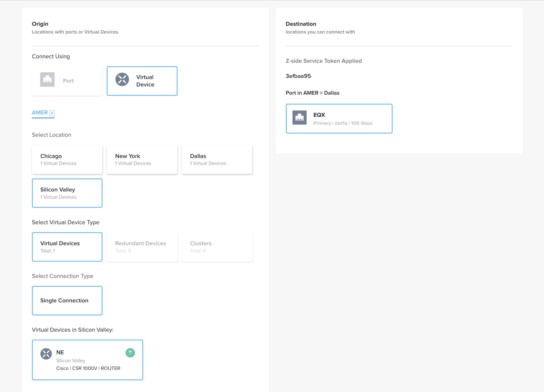
Task: Click the 'Port in AMER > Dallas' text
Action: 312,93
